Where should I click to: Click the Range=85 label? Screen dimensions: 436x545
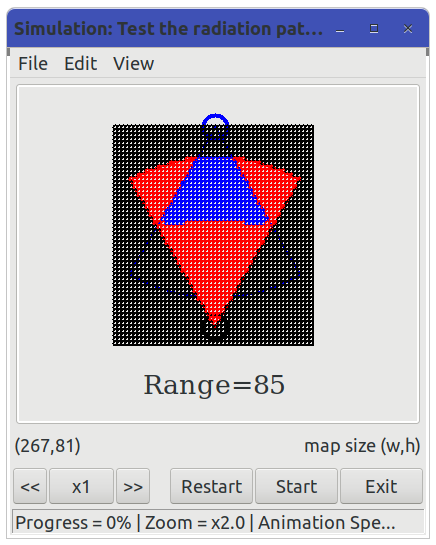point(215,385)
